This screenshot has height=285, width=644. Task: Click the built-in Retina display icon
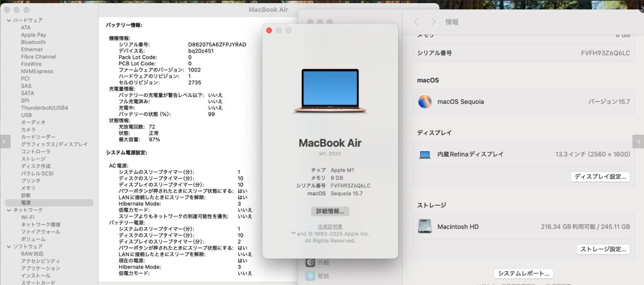(425, 154)
